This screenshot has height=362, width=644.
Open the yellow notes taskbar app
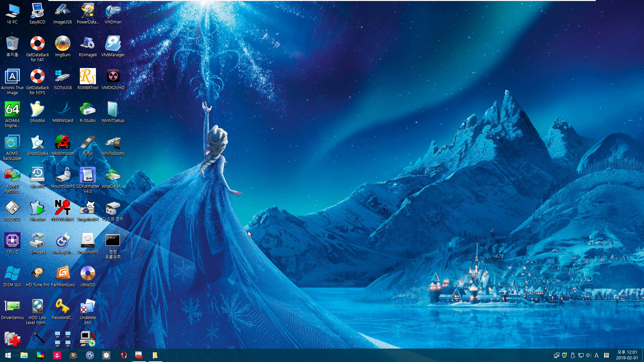[155, 355]
